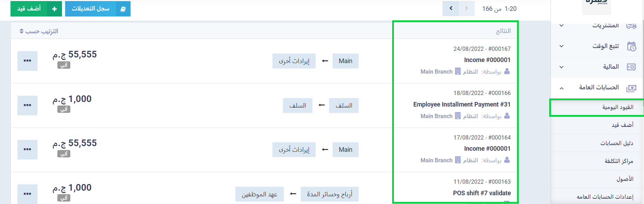Open three-dots menu for entry #000167
This screenshot has width=644, height=204.
[x=27, y=61]
